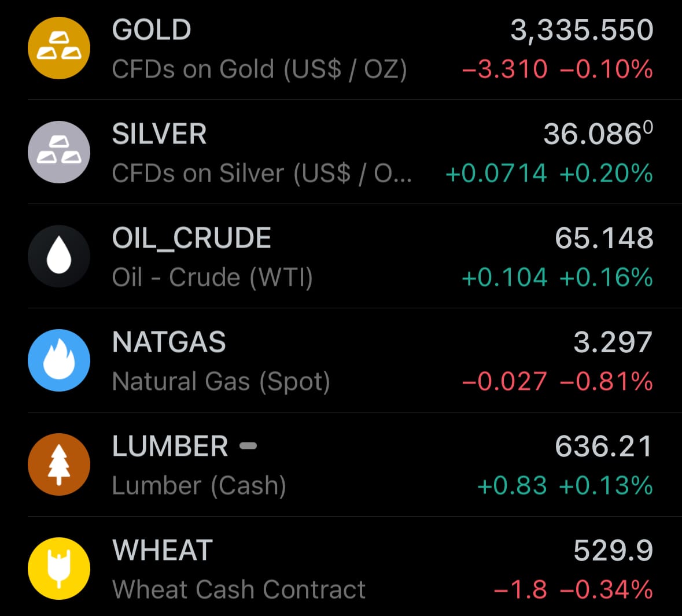Select the OIL_CRUDE symbol name

pos(191,238)
